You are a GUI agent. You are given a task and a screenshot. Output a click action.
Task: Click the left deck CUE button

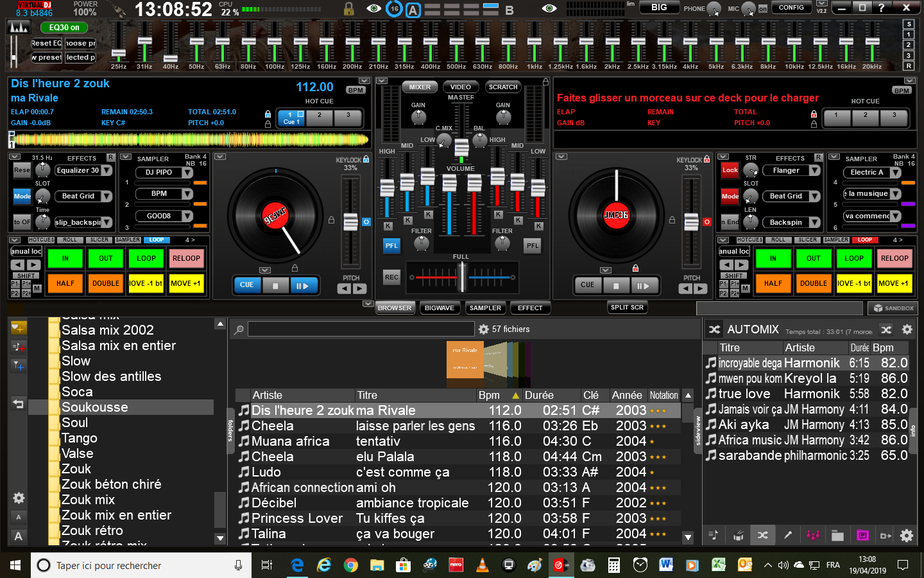tap(247, 285)
